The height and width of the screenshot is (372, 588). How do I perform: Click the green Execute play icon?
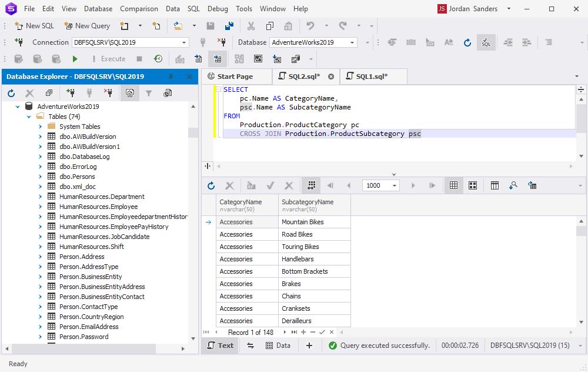(75, 59)
